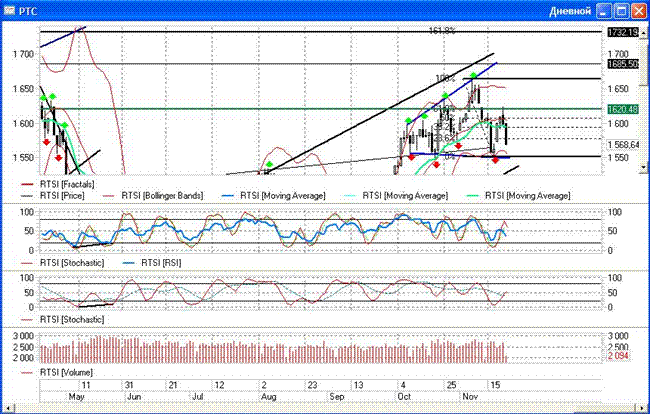This screenshot has height=414, width=650.
Task: Minimize the РТС chart window
Action: [x=604, y=11]
